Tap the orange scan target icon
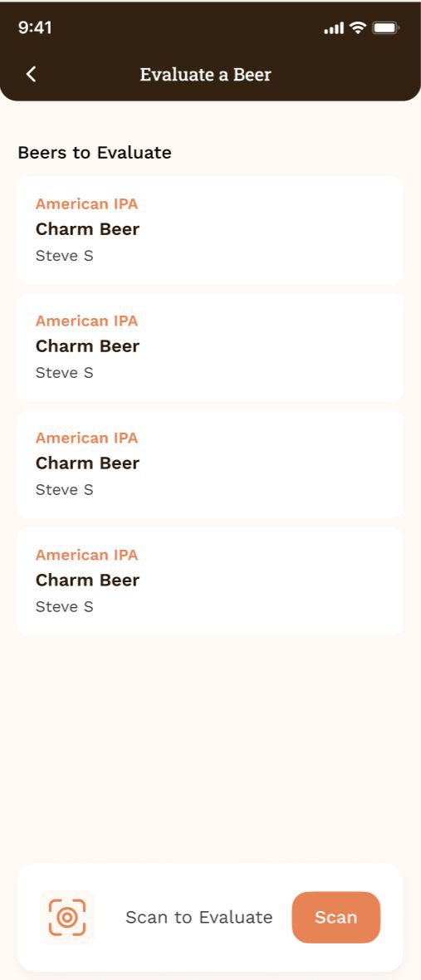Screen dimensions: 421x980 click(66, 917)
